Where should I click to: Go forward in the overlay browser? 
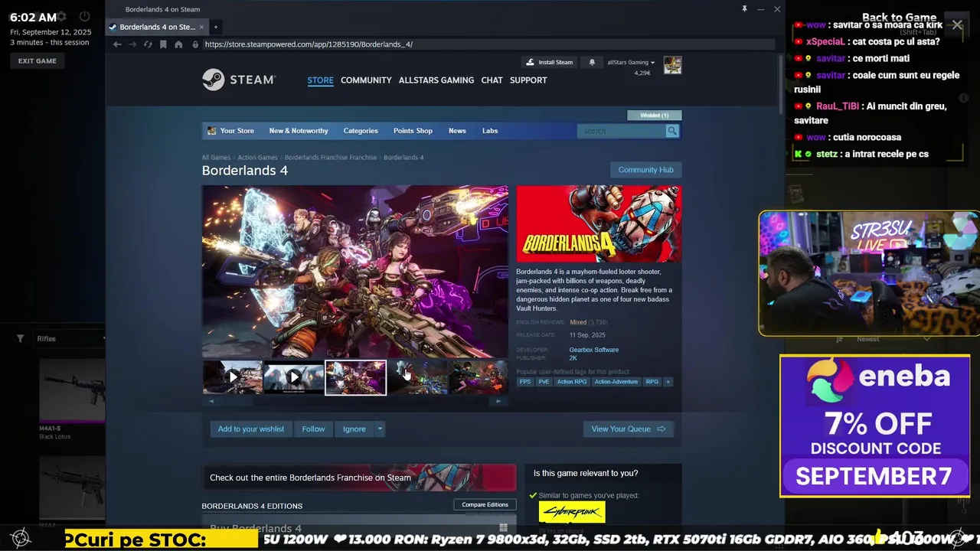[132, 44]
